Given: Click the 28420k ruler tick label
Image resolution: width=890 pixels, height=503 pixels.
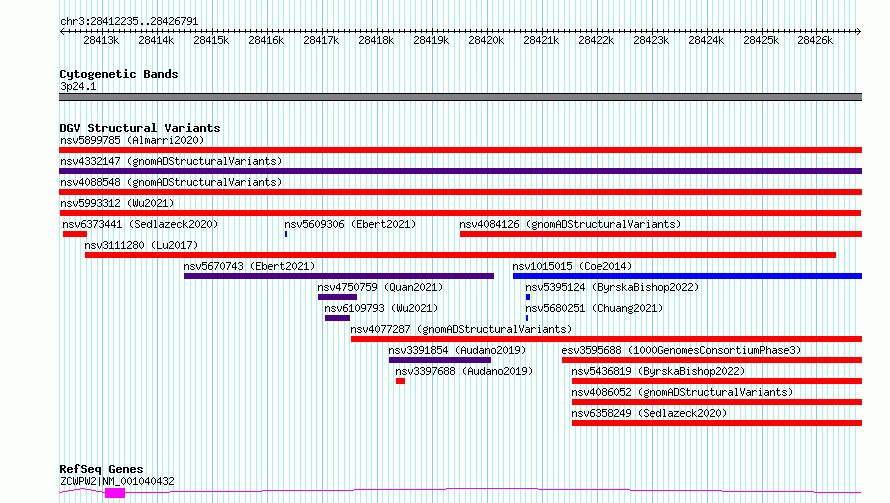Looking at the screenshot, I should coord(486,40).
